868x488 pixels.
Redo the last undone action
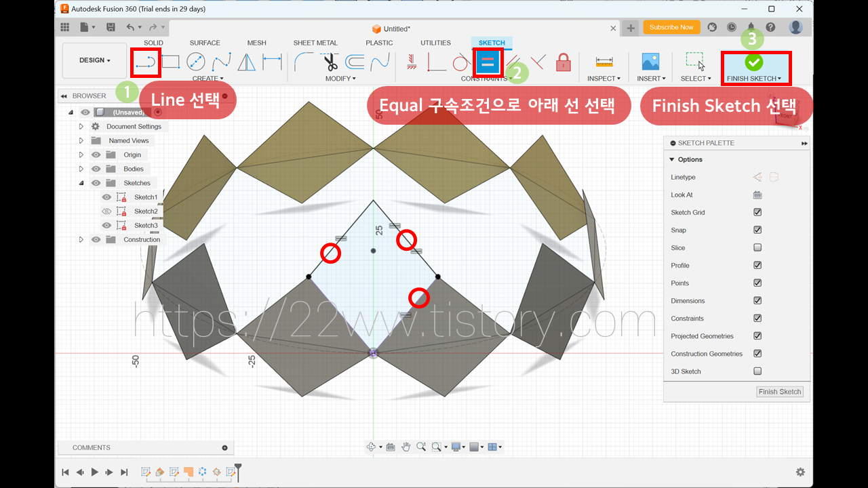tap(153, 27)
